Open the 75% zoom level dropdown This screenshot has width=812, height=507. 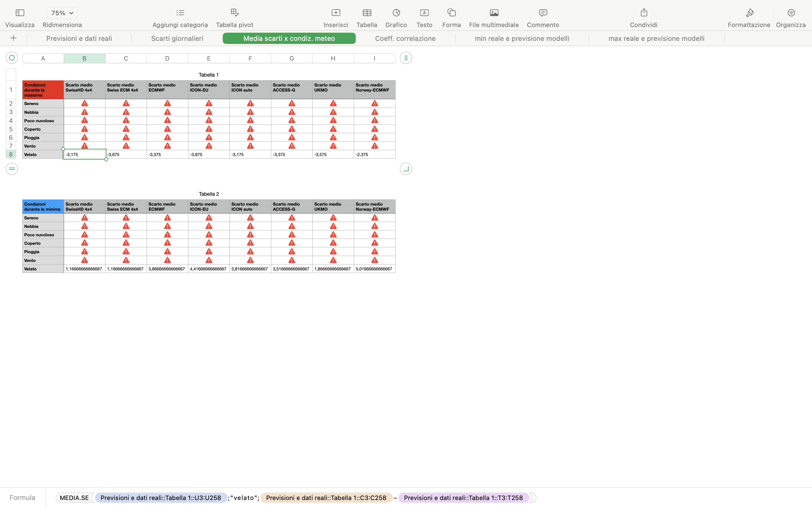click(x=62, y=13)
